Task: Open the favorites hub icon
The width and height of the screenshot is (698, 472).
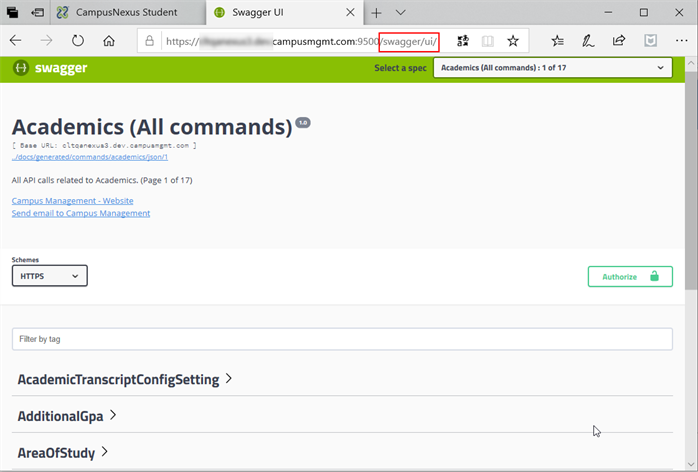Action: coord(557,41)
